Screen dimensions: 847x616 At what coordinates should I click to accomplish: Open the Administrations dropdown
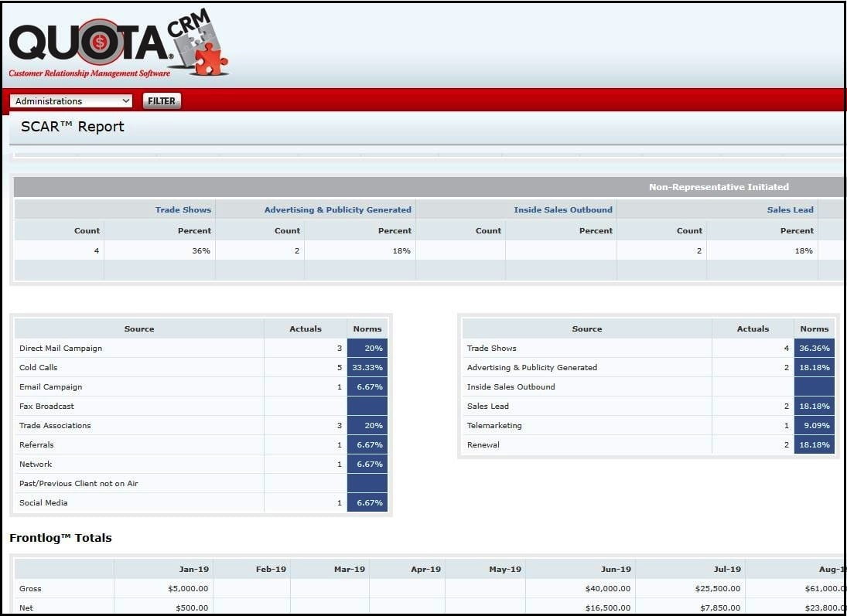tap(71, 101)
